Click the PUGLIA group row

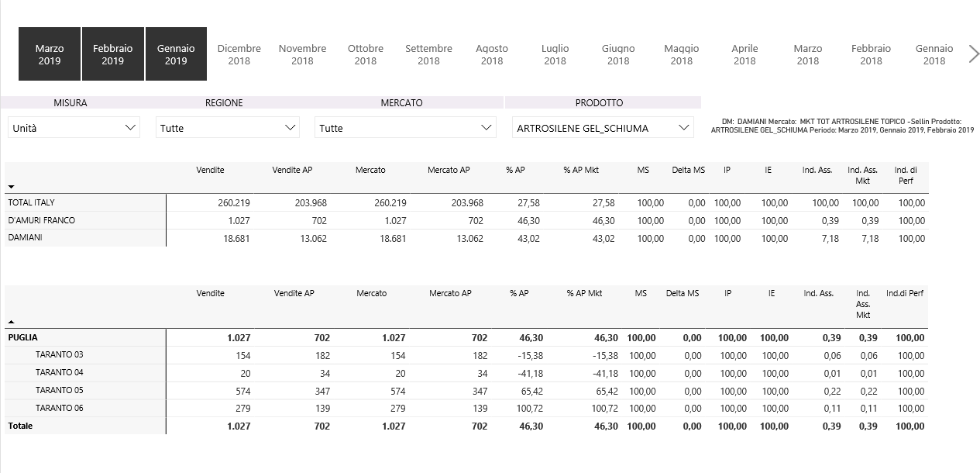click(23, 337)
